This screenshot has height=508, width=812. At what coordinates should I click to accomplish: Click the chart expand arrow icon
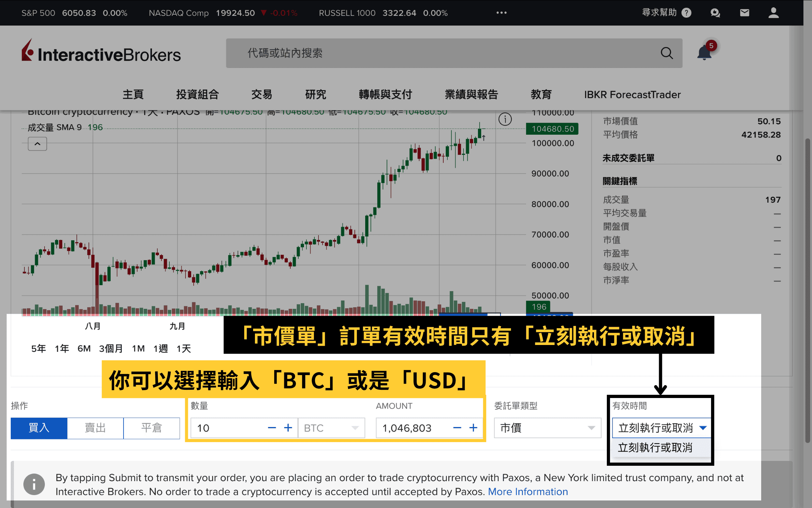click(x=37, y=143)
